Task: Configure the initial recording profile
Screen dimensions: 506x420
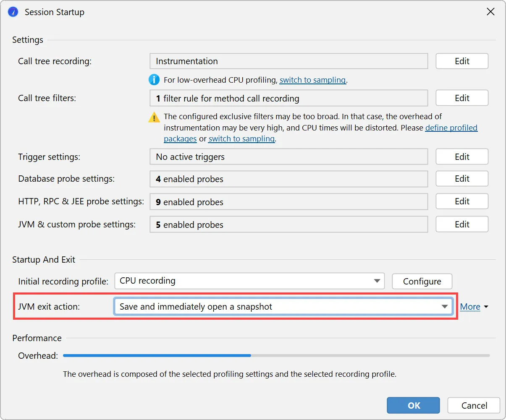Action: coord(422,281)
